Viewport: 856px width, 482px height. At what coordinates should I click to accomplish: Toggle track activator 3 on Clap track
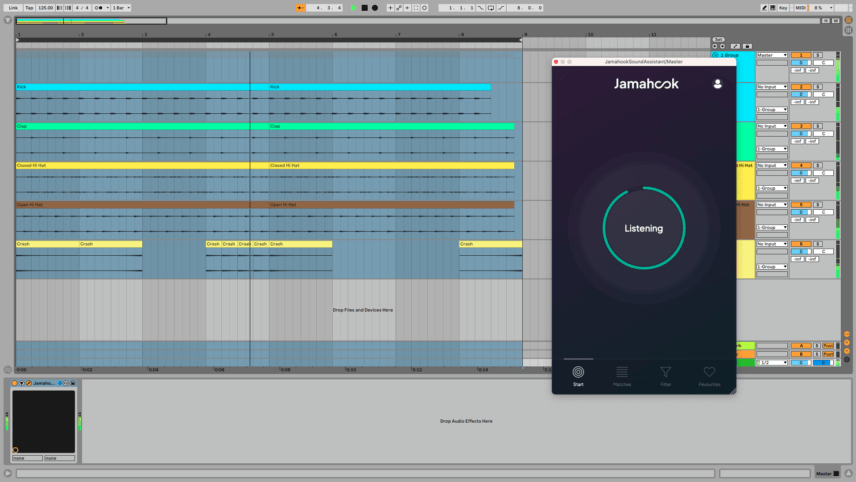coord(801,126)
